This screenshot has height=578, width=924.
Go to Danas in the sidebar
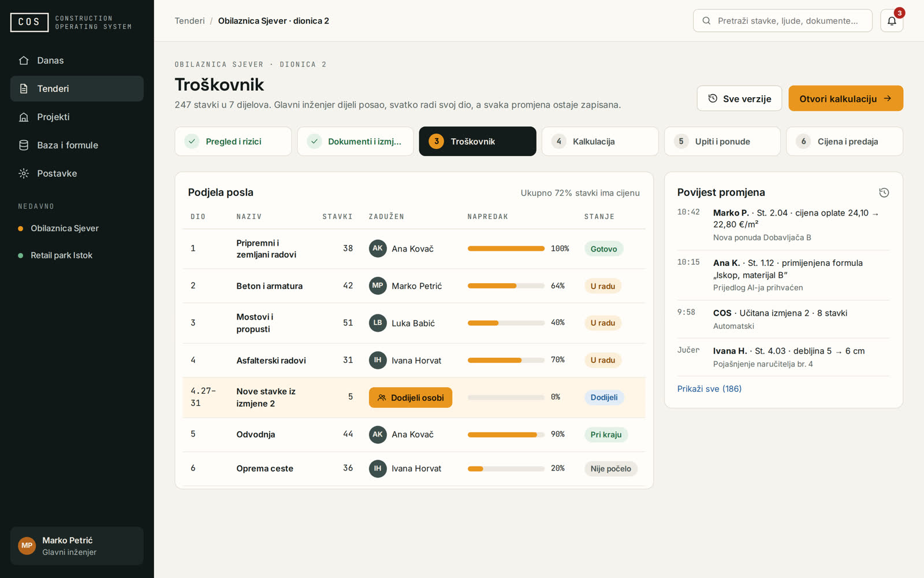(77, 60)
